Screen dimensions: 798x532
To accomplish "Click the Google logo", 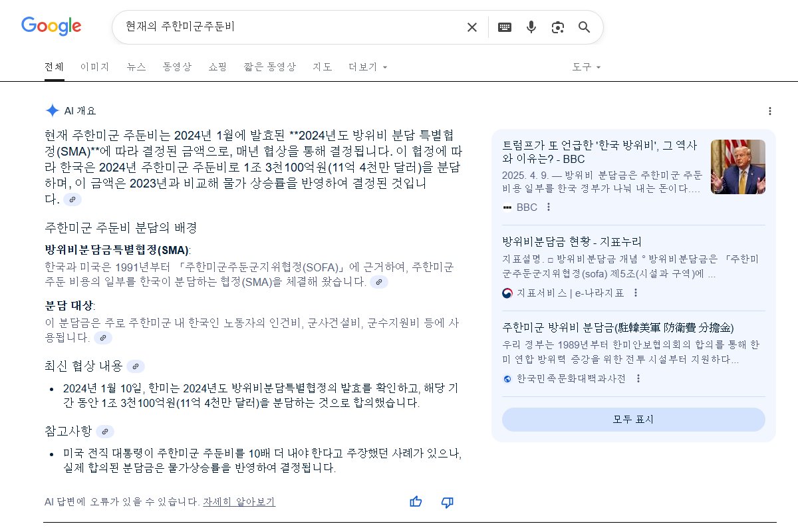I will pos(51,27).
